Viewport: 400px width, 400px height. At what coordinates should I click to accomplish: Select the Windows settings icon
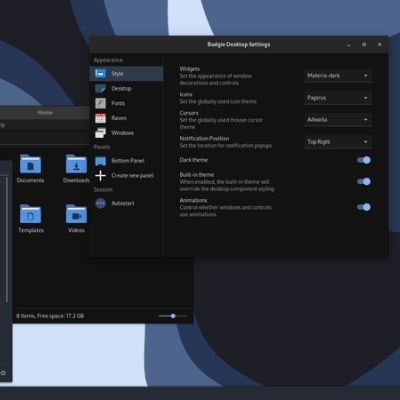(100, 133)
